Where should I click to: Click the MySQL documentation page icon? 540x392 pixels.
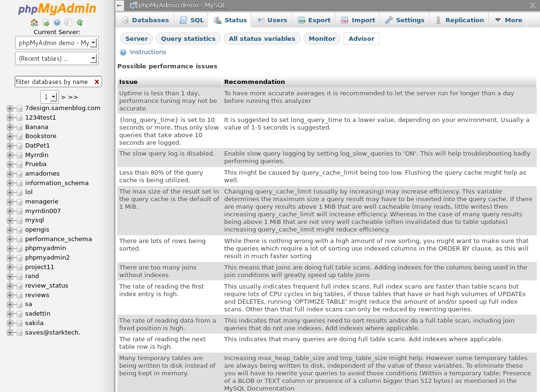coord(68,22)
